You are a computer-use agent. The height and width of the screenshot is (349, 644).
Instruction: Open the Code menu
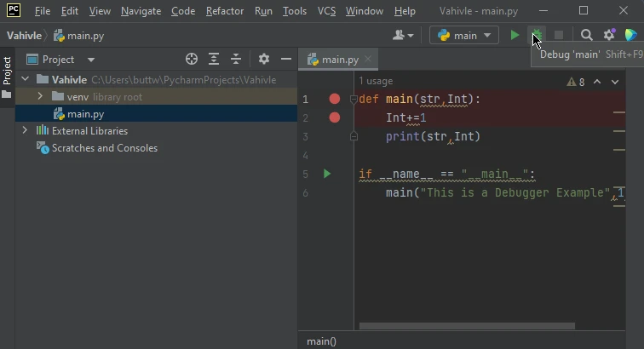point(183,11)
